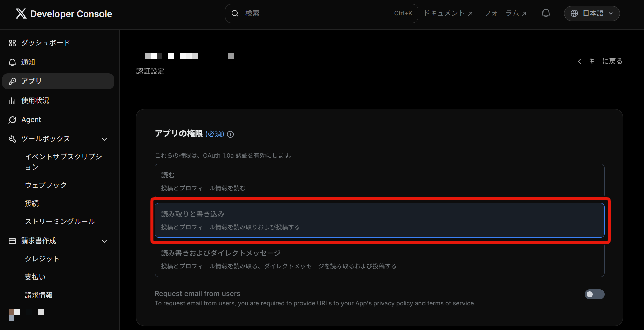
Task: Click the key icon beside アプリ
Action: pyautogui.click(x=12, y=81)
